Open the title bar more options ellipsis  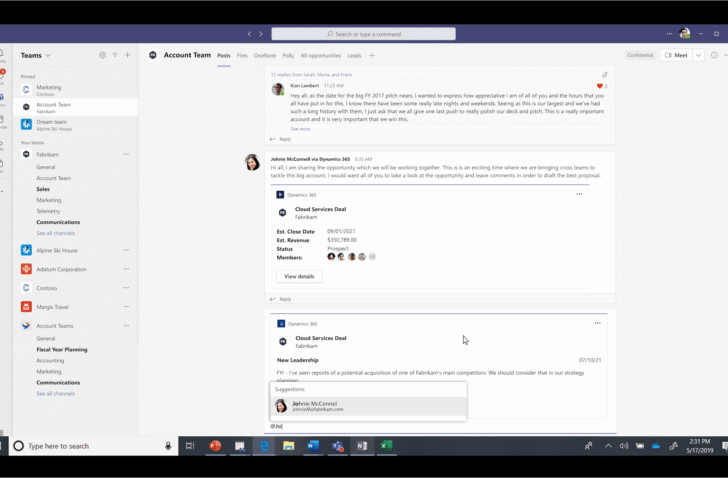click(x=669, y=33)
